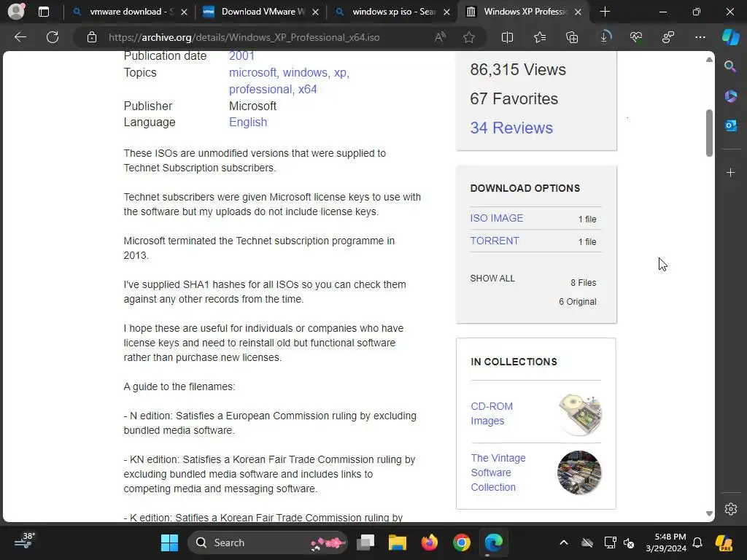Open The Vintage Software Collection link
The image size is (747, 560).
pyautogui.click(x=498, y=472)
